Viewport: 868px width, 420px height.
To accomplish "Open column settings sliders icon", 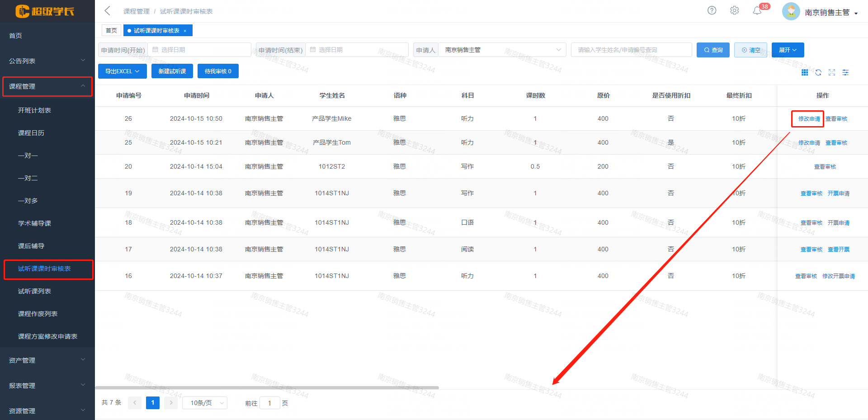I will point(845,72).
